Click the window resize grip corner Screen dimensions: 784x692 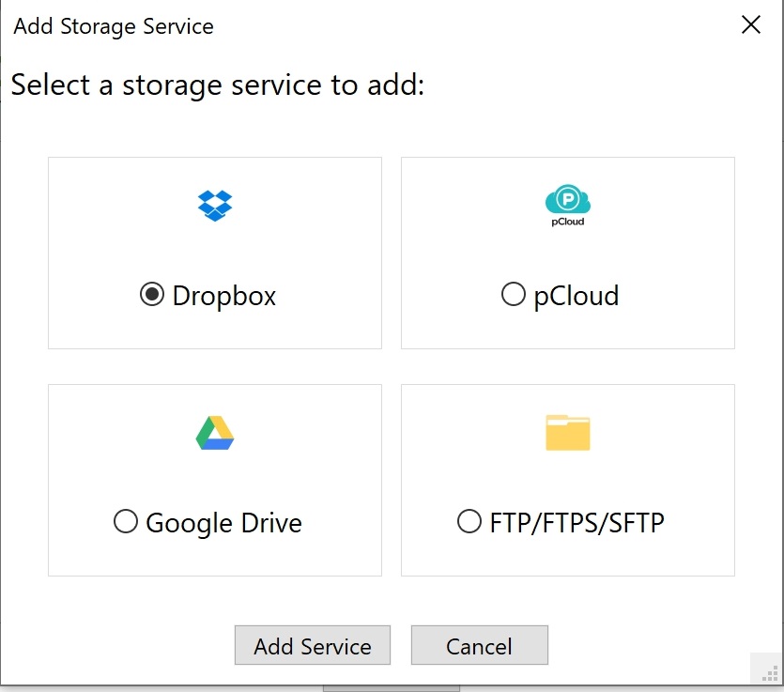pyautogui.click(x=770, y=672)
